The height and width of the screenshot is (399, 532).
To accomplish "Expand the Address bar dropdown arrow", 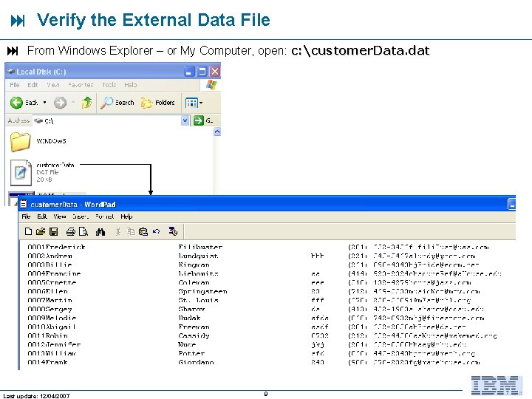I will point(185,120).
